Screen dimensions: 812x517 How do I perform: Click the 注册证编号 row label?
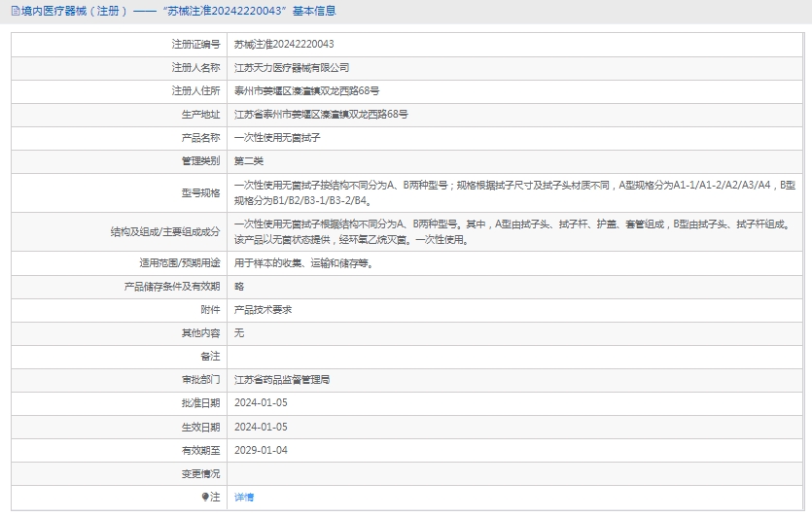pos(195,45)
